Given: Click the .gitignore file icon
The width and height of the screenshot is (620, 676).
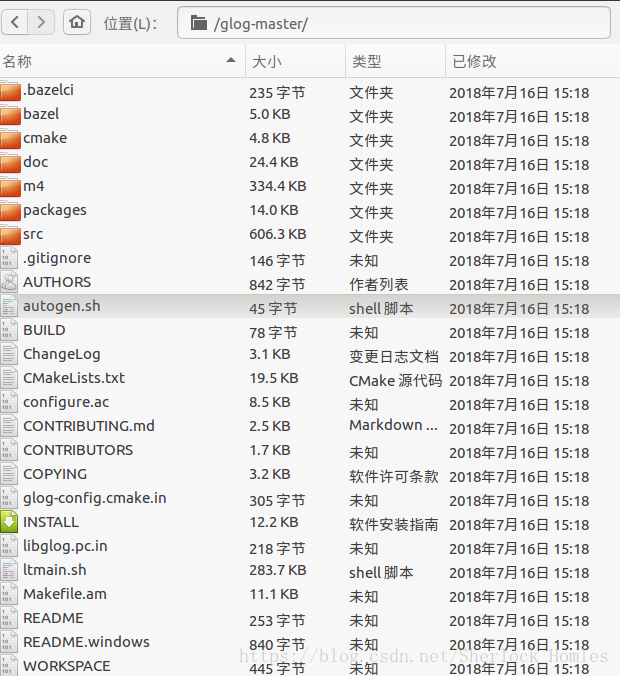Looking at the screenshot, I should (9, 258).
